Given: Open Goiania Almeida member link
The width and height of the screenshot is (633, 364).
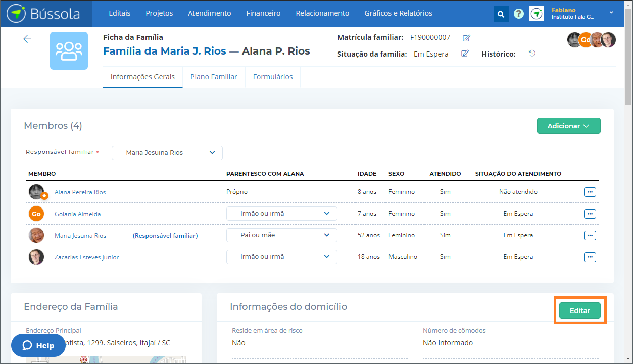Looking at the screenshot, I should (x=78, y=214).
